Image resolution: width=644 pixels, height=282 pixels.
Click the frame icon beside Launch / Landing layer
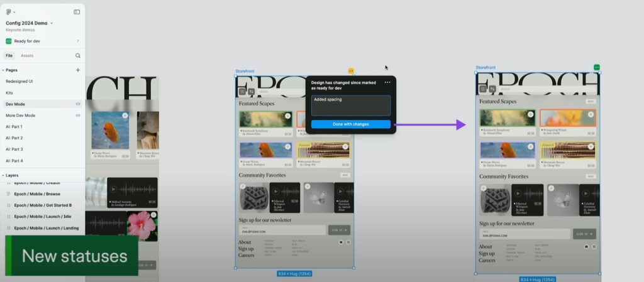pos(9,228)
